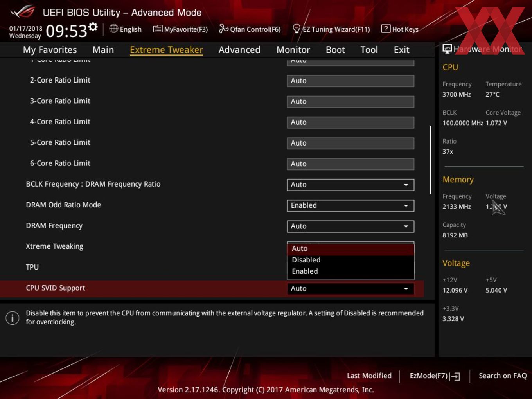Select DRAM Odd Ratio Mode label
The width and height of the screenshot is (532, 399).
tap(63, 205)
